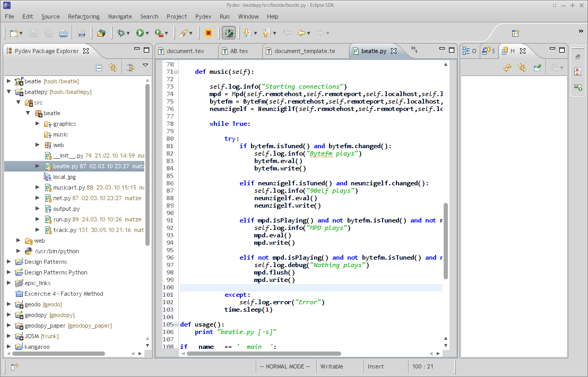Image resolution: width=588 pixels, height=377 pixels.
Task: Switch to the document.tex editor tab
Action: [x=186, y=51]
